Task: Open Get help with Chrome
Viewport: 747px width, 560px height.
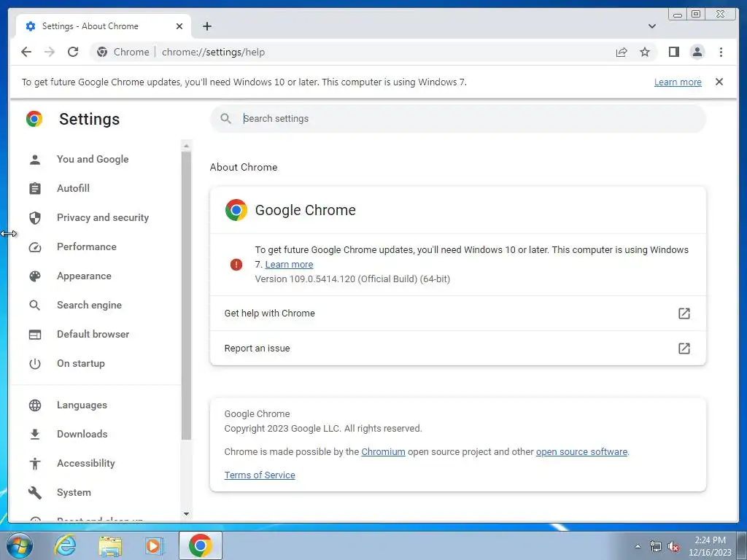Action: click(458, 314)
